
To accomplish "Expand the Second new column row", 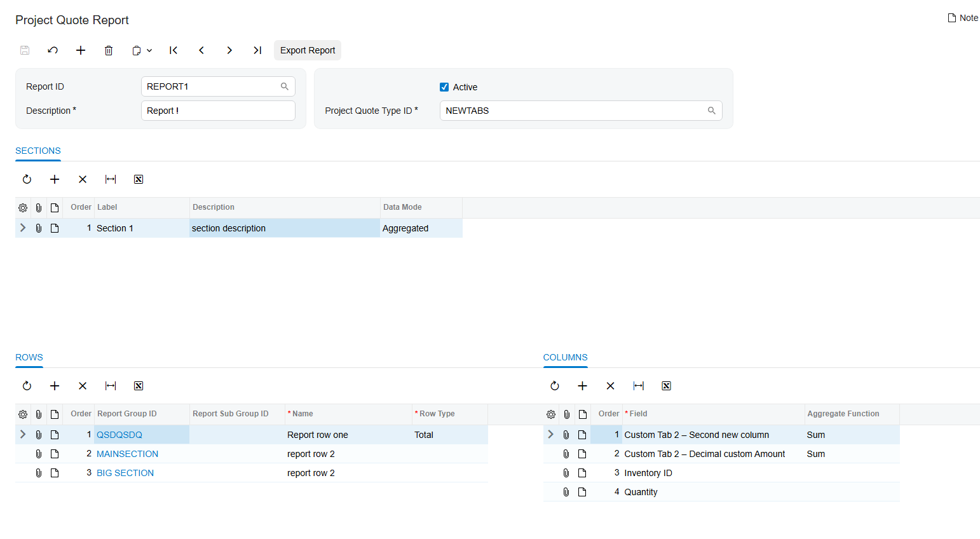I will point(550,434).
